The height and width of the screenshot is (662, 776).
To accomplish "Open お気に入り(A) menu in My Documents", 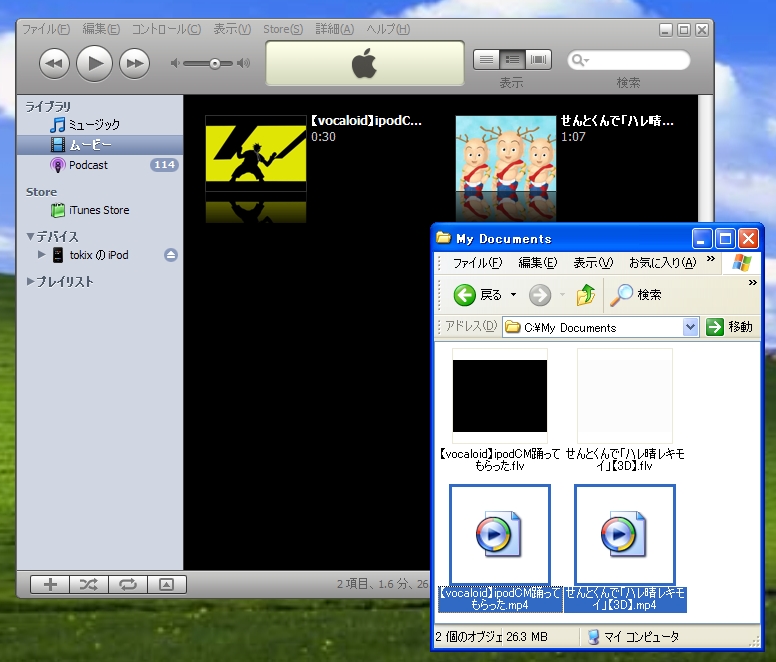I will pyautogui.click(x=663, y=263).
